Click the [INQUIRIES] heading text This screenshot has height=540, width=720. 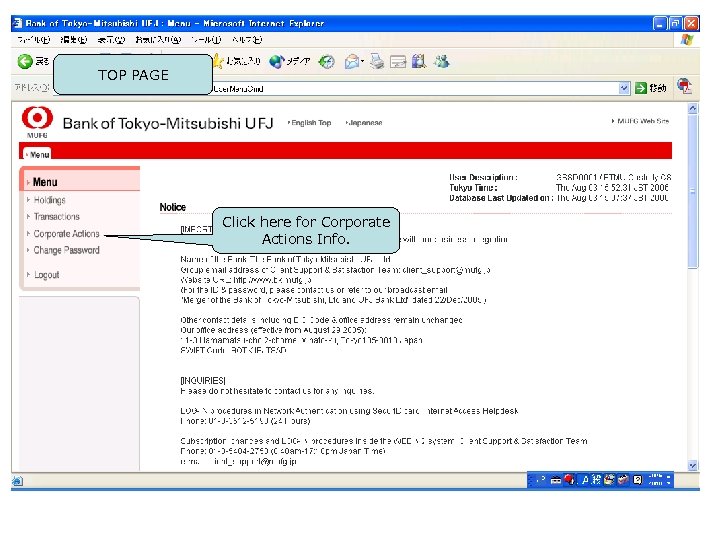coord(203,380)
